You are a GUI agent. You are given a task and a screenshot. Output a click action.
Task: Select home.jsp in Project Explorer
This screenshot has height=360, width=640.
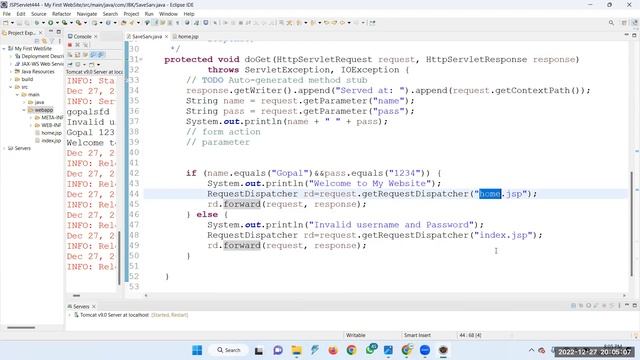point(51,133)
